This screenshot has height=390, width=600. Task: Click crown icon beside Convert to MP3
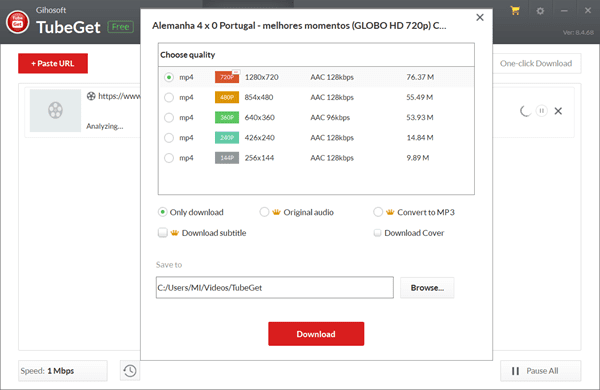[x=390, y=212]
